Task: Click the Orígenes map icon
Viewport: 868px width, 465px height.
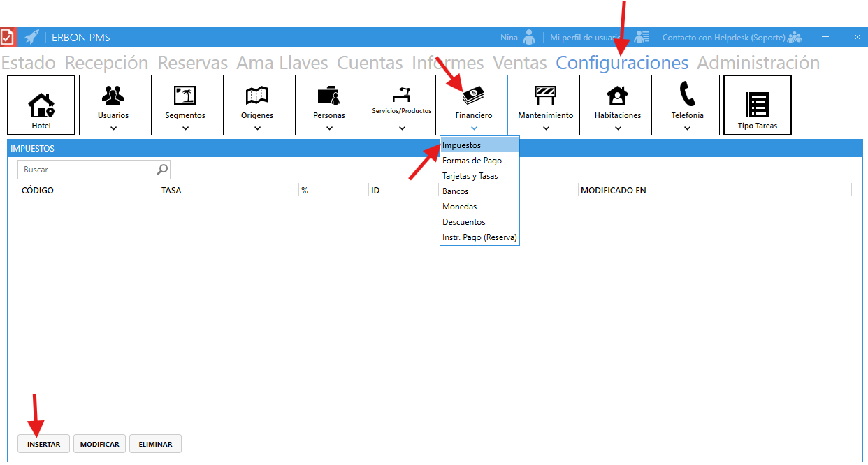Action: pyautogui.click(x=257, y=94)
